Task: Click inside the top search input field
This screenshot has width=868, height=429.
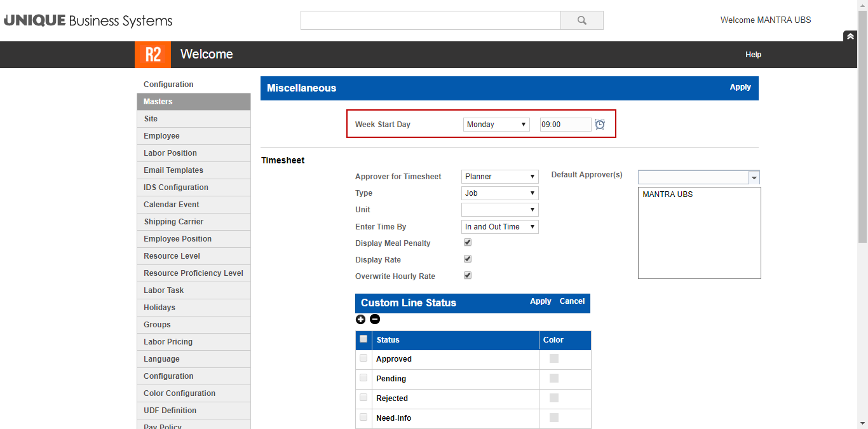Action: (430, 20)
